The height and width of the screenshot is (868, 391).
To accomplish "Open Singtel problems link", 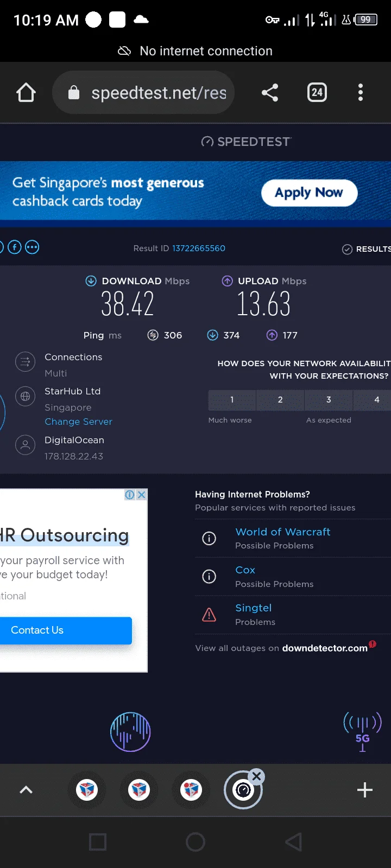I will click(x=254, y=608).
